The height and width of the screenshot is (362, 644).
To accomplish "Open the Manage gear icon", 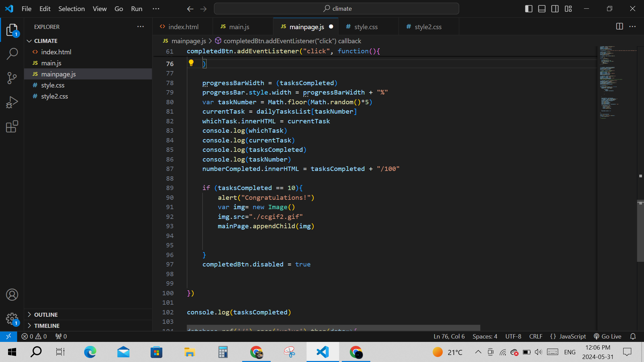I will [12, 319].
